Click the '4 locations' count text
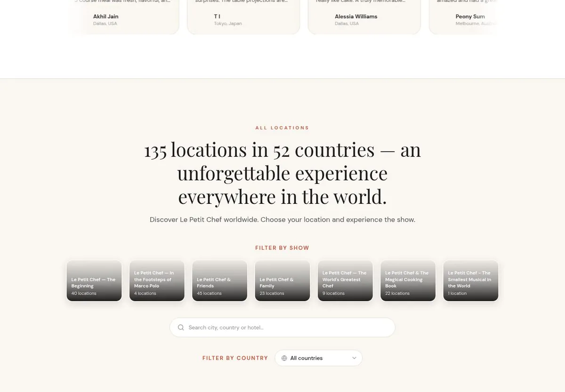 (145, 294)
